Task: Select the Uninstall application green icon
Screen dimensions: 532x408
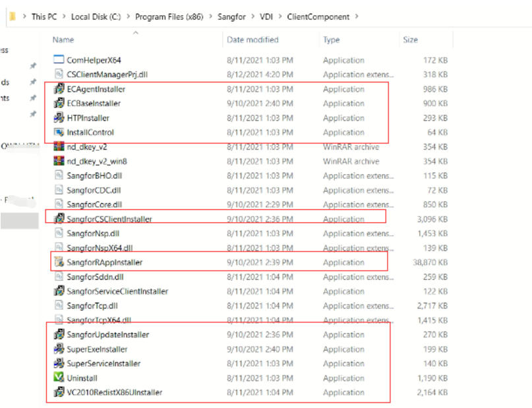Action: coord(58,378)
